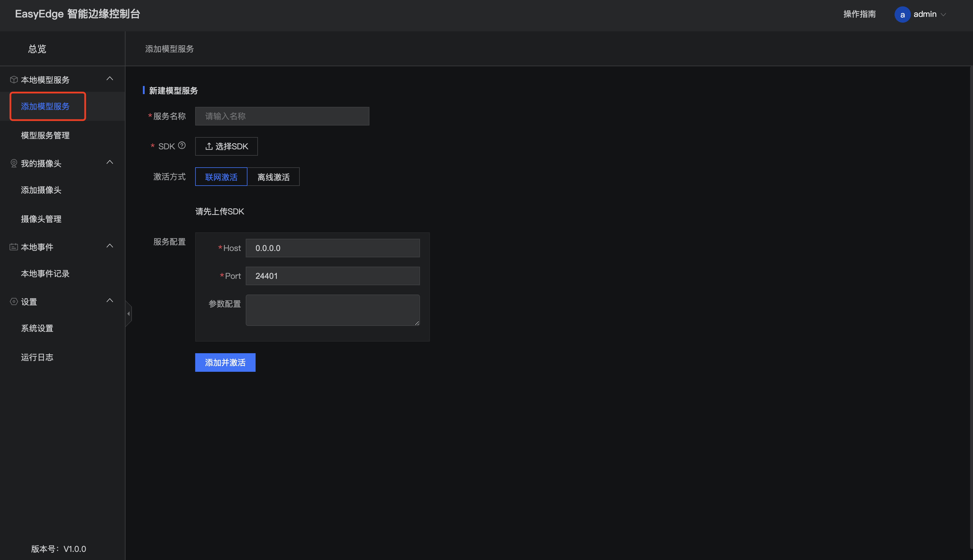This screenshot has width=973, height=560.
Task: Click the 添加并激活 button
Action: click(225, 362)
